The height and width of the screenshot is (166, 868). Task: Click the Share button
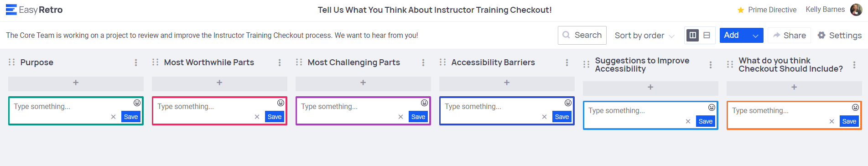(789, 35)
